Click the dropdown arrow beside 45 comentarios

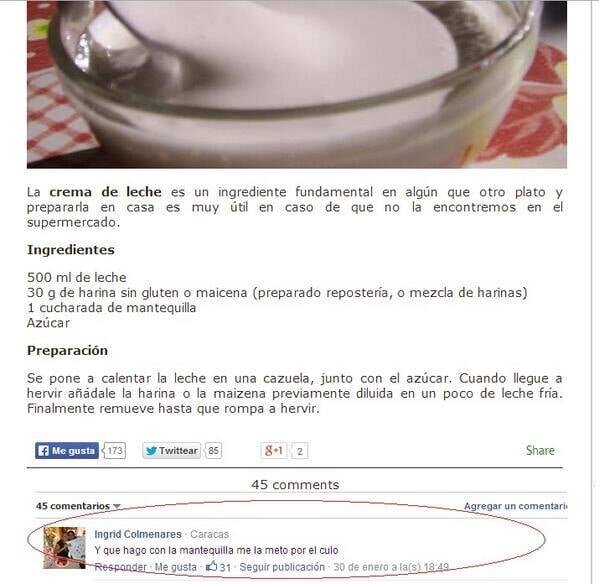tap(117, 506)
